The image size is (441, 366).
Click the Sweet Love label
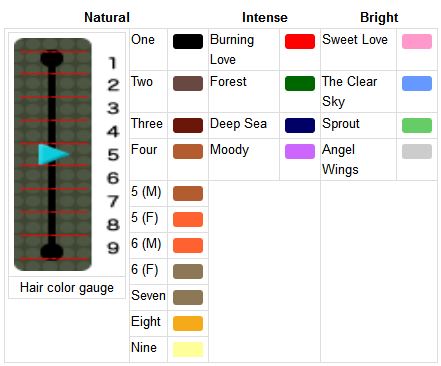pos(355,40)
